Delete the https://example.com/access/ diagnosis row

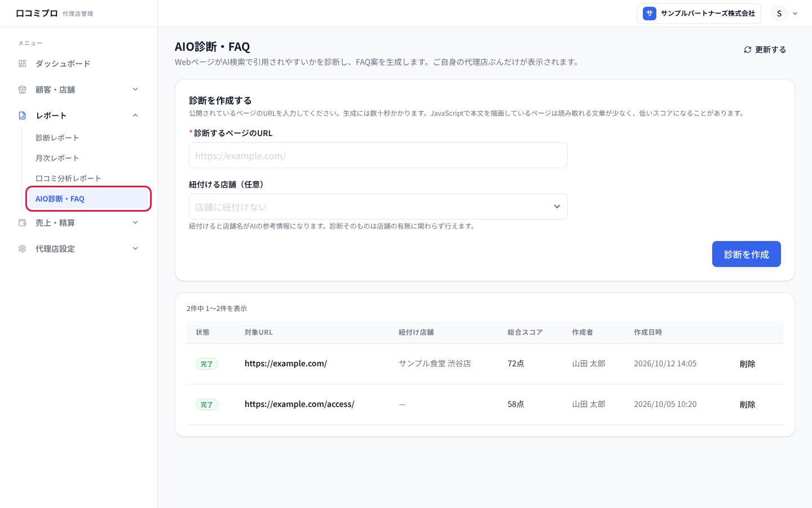pyautogui.click(x=748, y=405)
